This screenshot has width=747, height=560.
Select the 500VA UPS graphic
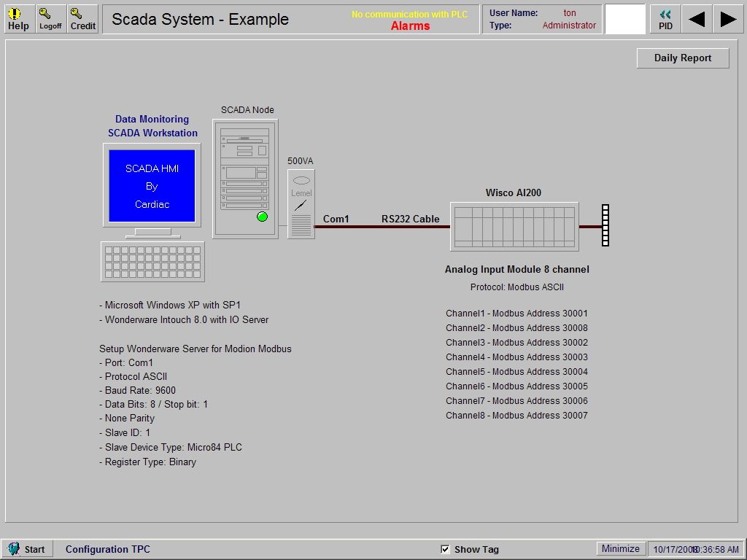tap(301, 203)
